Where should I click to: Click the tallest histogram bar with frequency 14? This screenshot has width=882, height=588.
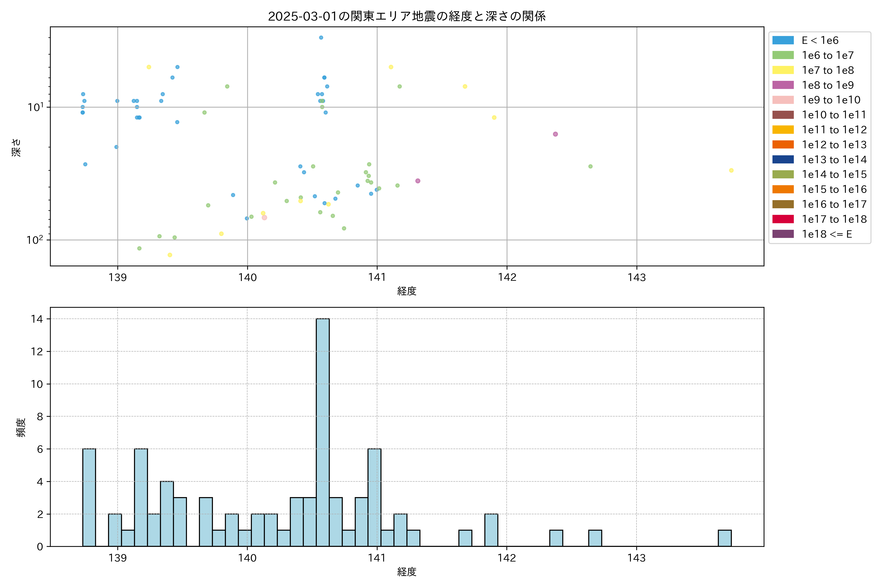[322, 431]
